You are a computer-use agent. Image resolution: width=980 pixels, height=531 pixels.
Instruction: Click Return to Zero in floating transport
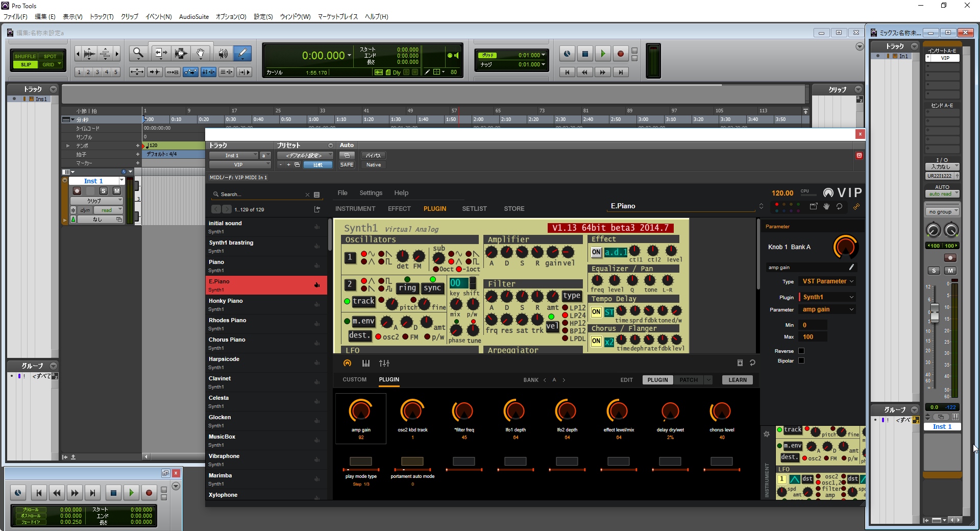point(39,493)
